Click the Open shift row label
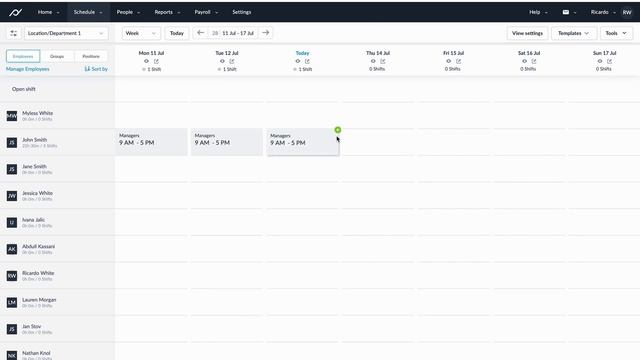The width and height of the screenshot is (640, 360). (x=24, y=89)
